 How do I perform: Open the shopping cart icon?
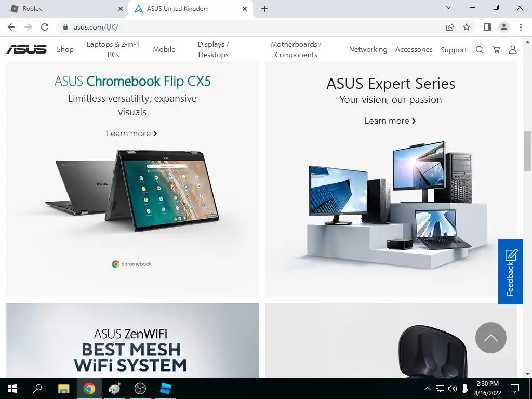pyautogui.click(x=496, y=50)
